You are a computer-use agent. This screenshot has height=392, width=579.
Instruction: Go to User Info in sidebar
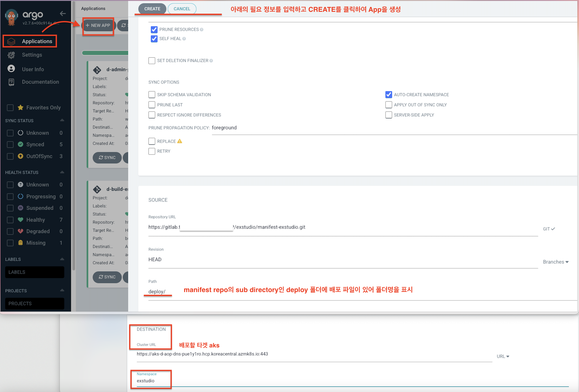pos(33,69)
